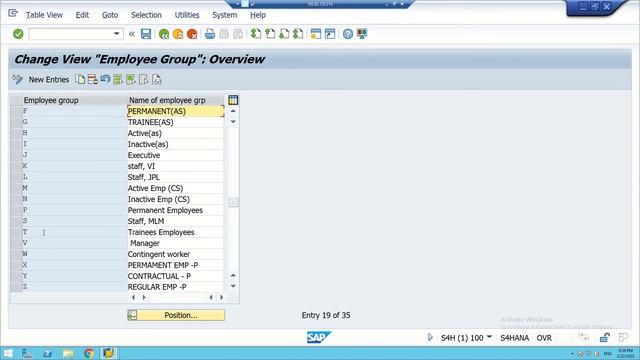Screen dimensions: 640x360
Task: Click the Print icon
Action: [x=210, y=34]
